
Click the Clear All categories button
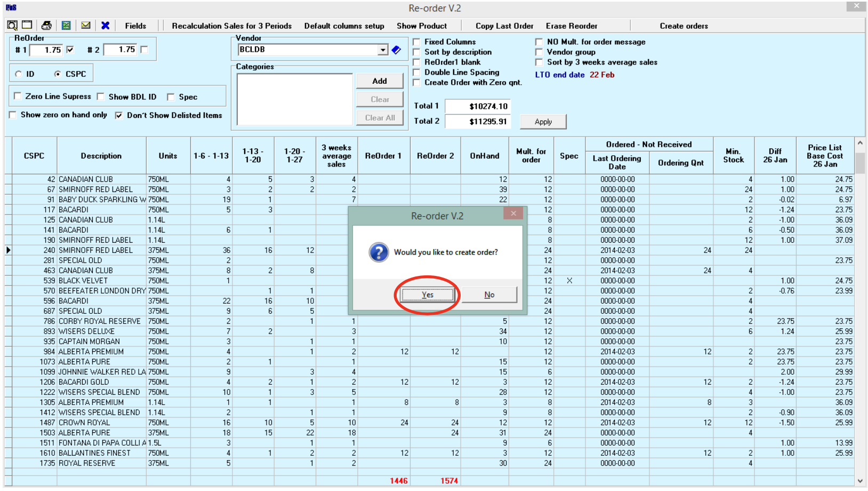[x=380, y=117]
